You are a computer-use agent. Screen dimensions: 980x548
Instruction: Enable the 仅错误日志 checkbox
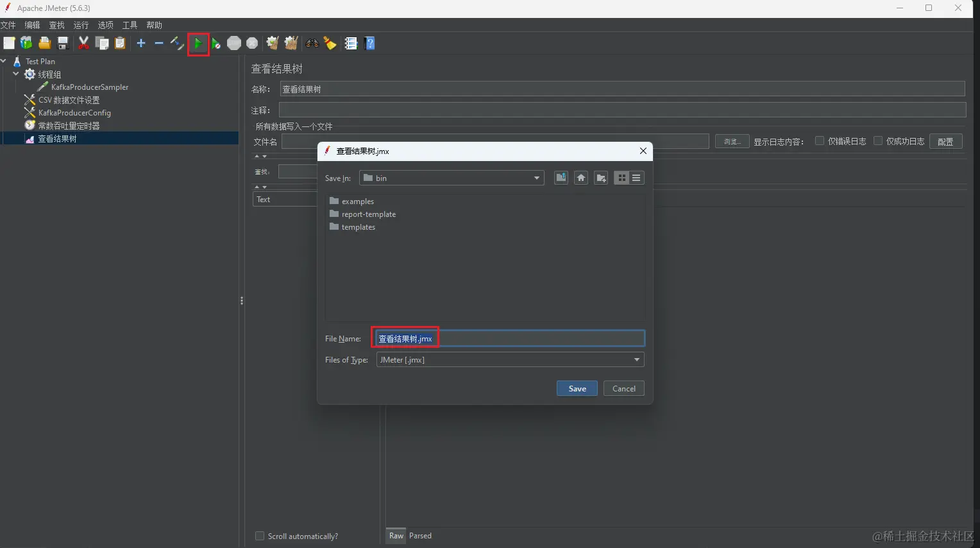click(x=820, y=141)
